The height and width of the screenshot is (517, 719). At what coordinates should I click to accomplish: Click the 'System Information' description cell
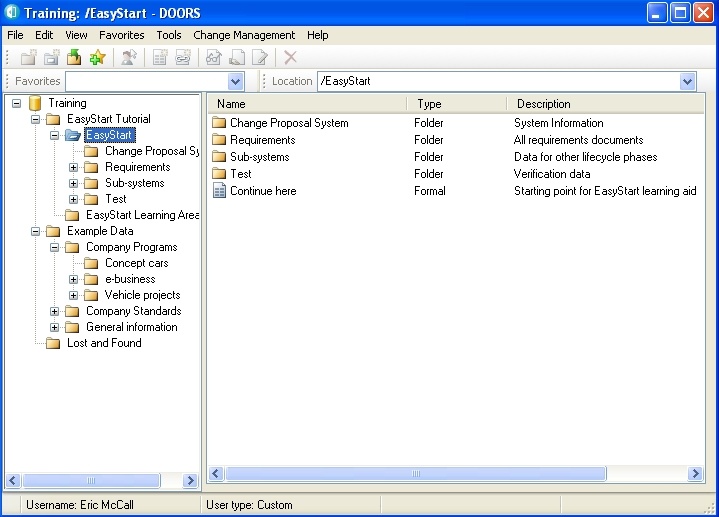[559, 123]
